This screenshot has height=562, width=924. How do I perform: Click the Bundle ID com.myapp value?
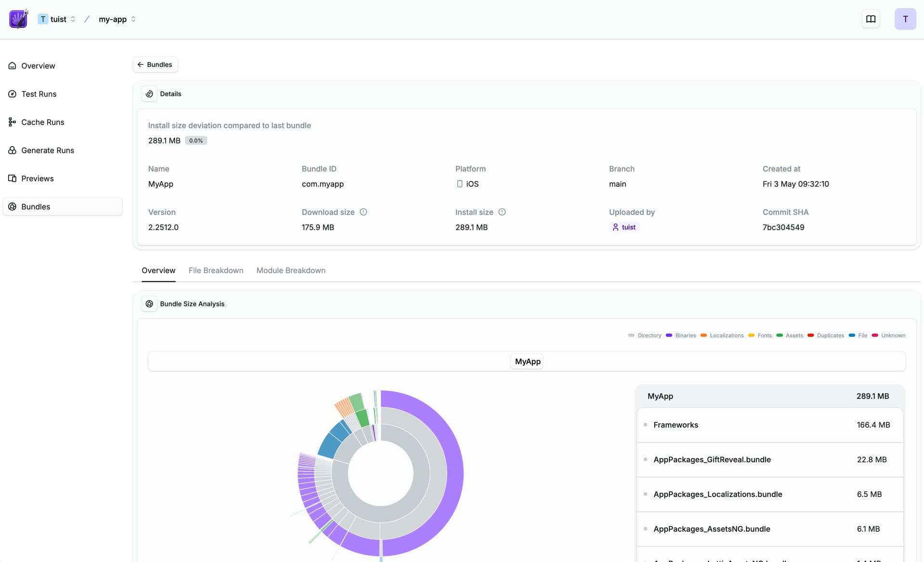(x=322, y=184)
